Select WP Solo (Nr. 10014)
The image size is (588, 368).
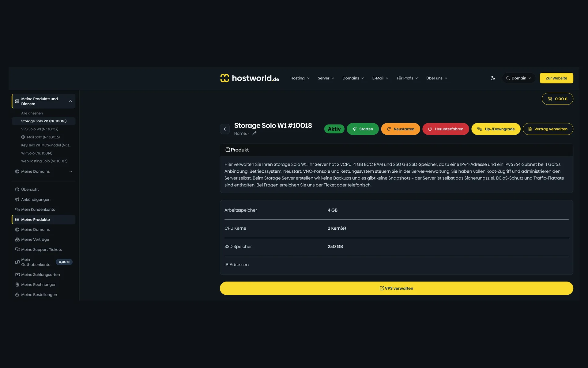point(37,153)
